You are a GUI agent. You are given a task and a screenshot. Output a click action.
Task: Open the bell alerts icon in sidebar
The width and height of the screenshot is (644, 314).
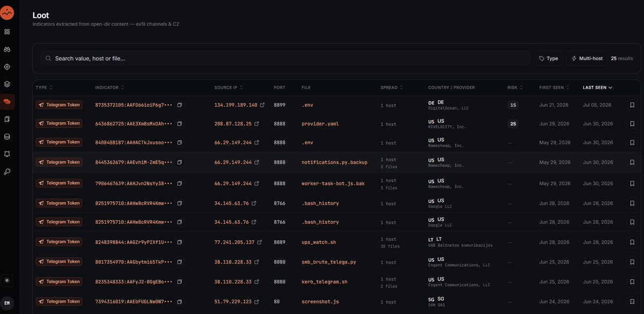(7, 154)
